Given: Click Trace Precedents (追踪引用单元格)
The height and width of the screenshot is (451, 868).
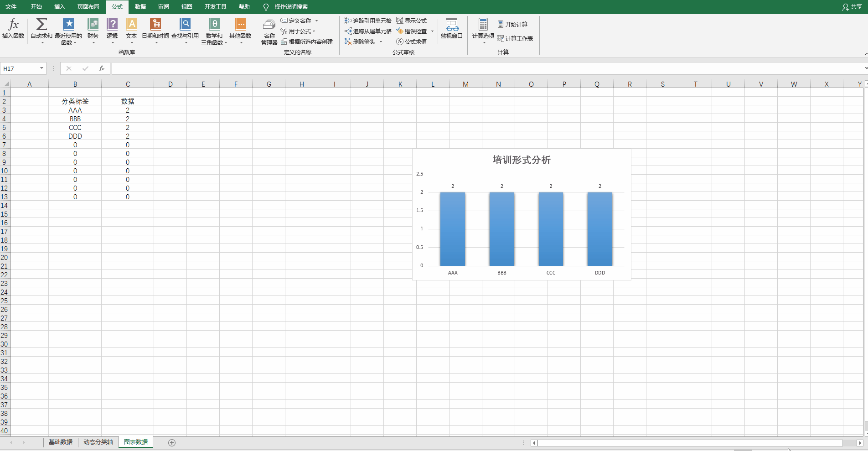Looking at the screenshot, I should 368,21.
